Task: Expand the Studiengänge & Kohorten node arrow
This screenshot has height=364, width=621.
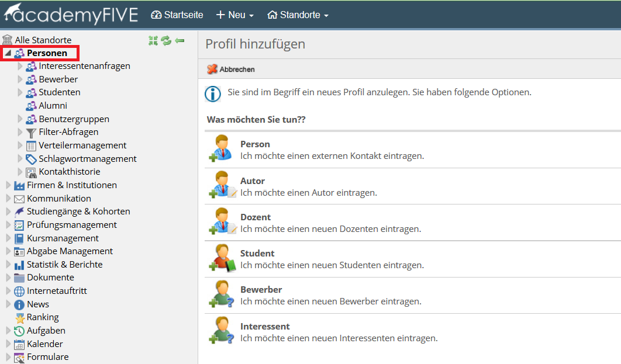Action: [x=8, y=212]
